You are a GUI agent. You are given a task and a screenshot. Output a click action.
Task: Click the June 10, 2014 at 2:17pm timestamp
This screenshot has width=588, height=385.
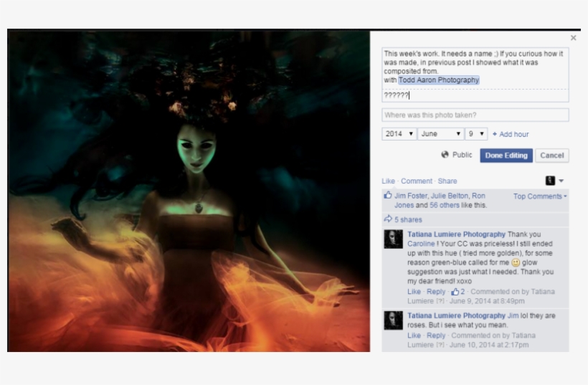489,345
